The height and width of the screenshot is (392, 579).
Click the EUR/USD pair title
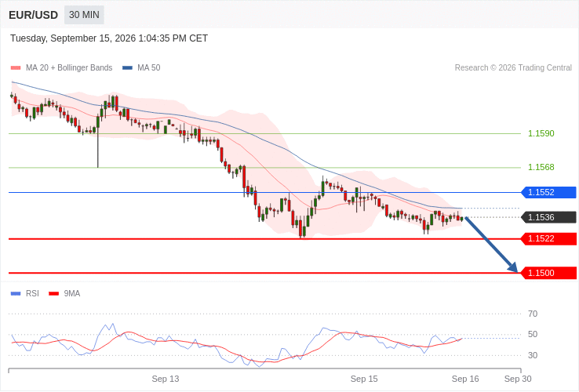point(33,15)
